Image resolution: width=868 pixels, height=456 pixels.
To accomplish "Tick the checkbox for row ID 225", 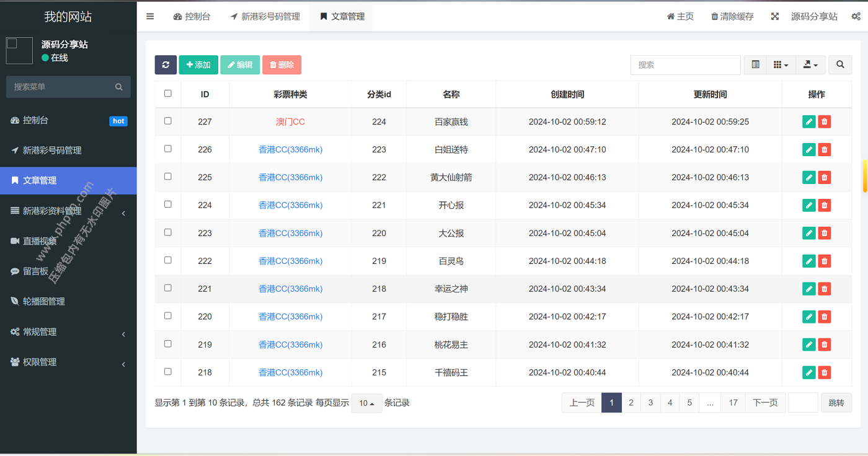I will [167, 177].
